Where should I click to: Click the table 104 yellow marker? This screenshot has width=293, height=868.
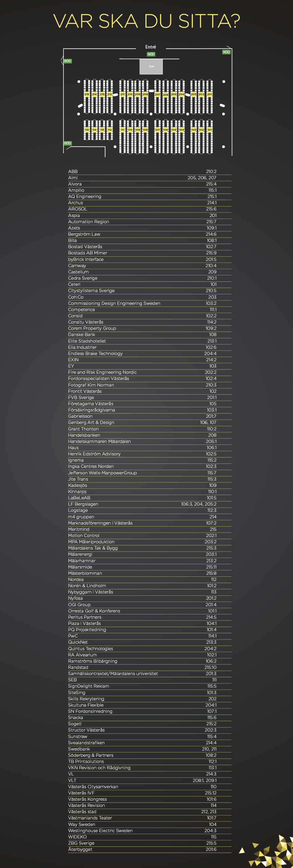point(182,130)
